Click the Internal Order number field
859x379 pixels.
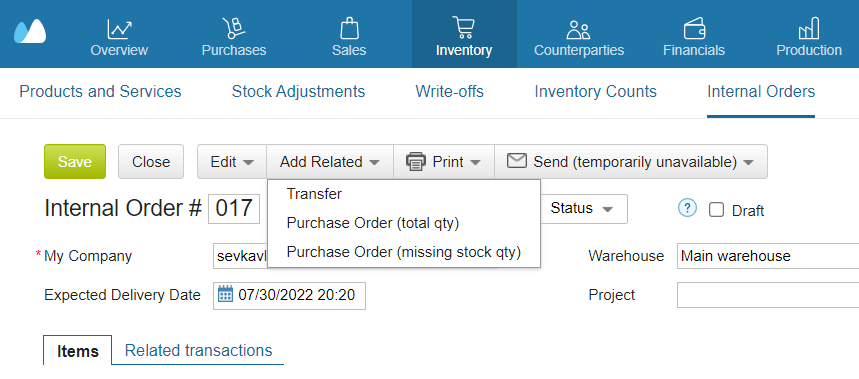point(234,209)
